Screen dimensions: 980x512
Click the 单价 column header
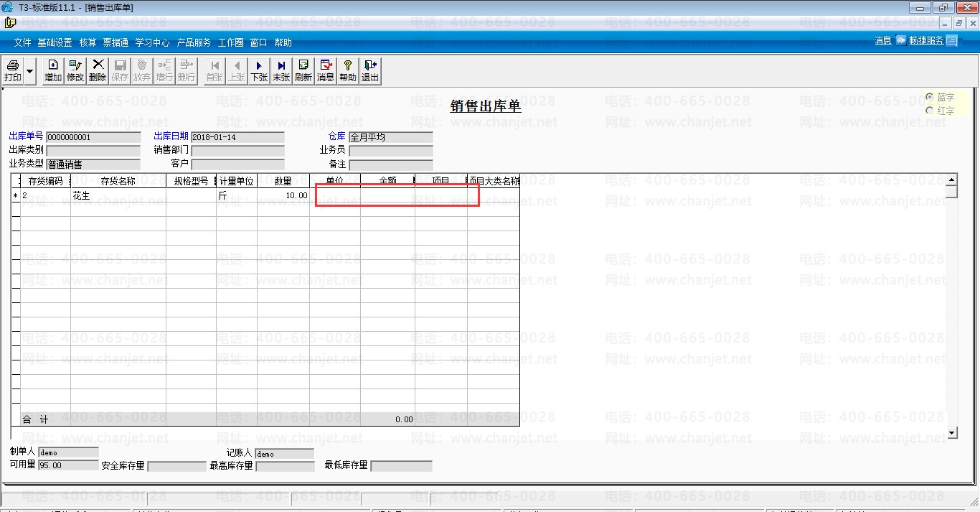[335, 181]
